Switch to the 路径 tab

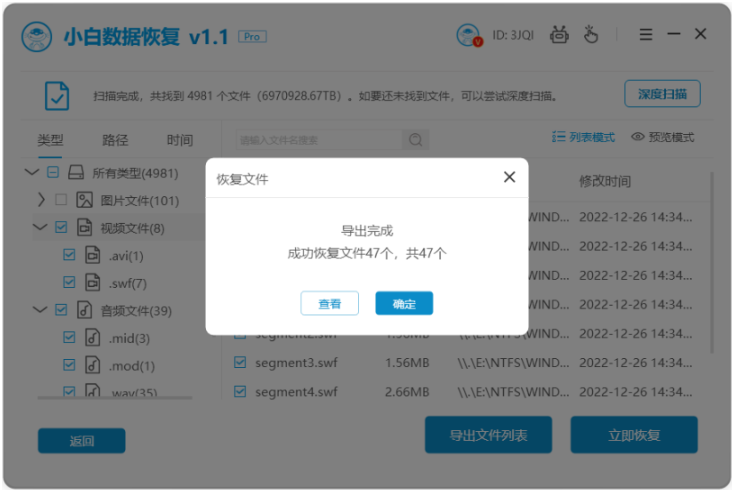click(x=115, y=140)
